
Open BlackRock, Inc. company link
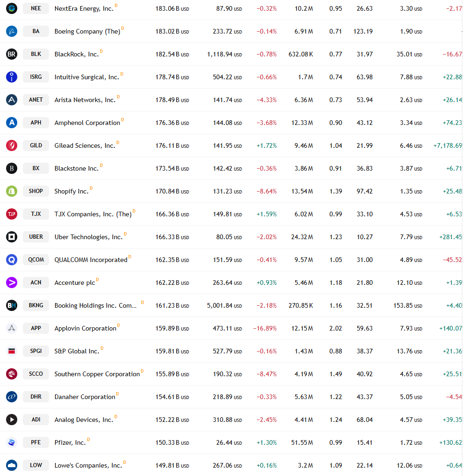click(x=76, y=55)
